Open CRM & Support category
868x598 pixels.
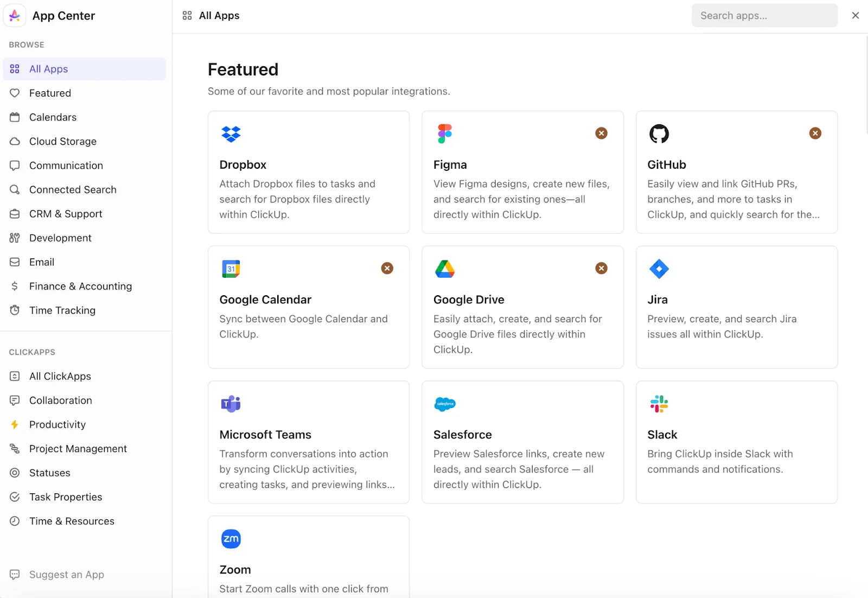[85, 214]
